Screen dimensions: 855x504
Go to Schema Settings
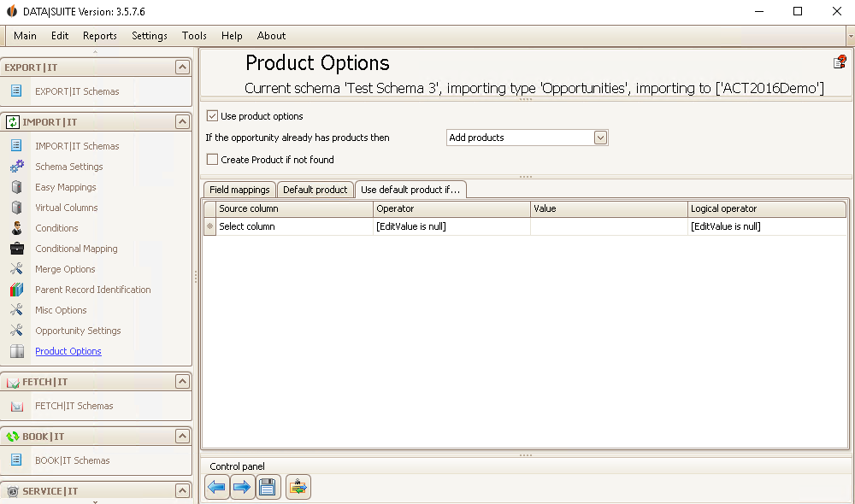coord(69,167)
